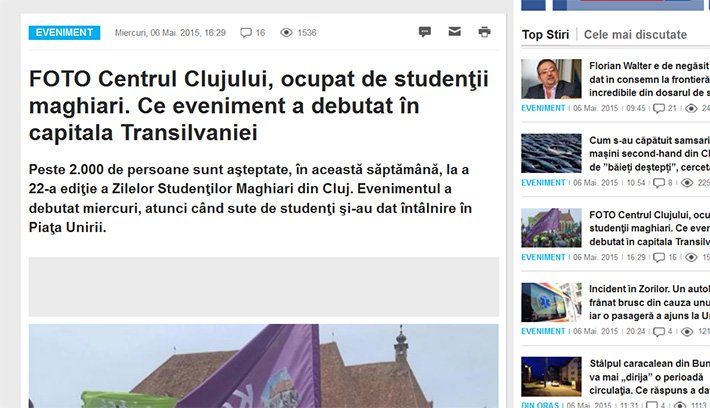710x408 pixels.
Task: Click the lead paragraph starting 'Peste 2.000 de persoane'
Action: click(x=250, y=198)
